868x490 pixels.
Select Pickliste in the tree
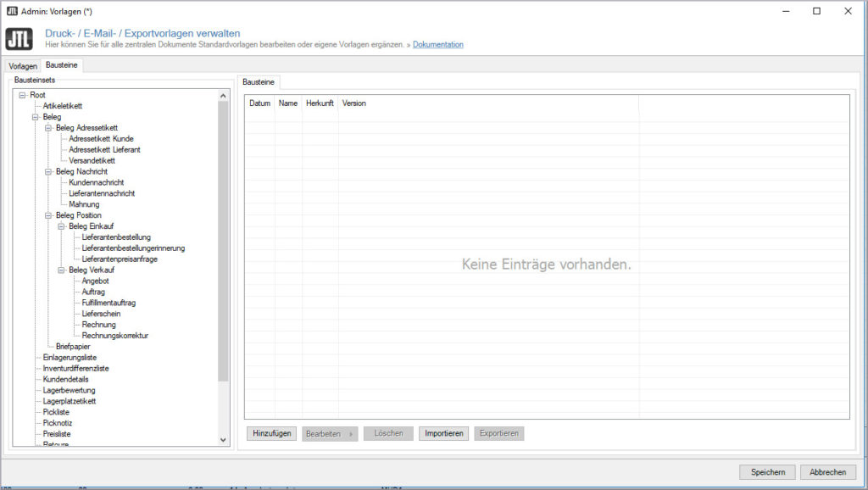[x=56, y=412]
